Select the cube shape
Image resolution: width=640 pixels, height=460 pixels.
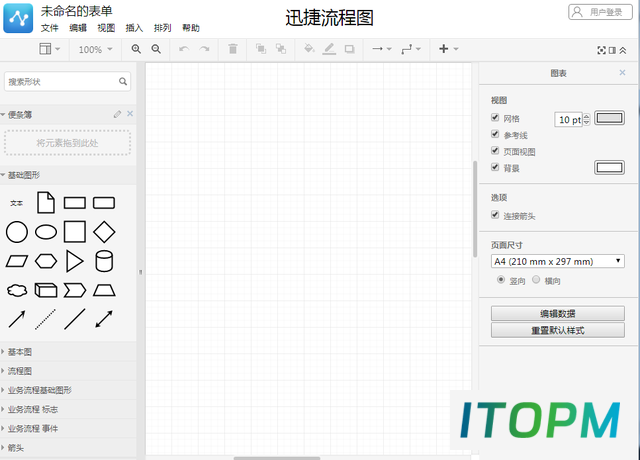click(46, 290)
